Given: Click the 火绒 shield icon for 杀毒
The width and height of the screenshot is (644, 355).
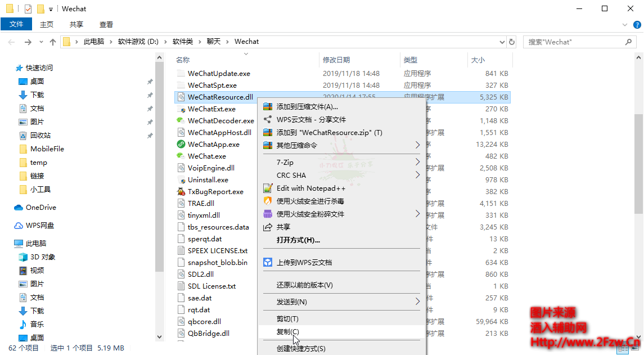Looking at the screenshot, I should pos(268,201).
